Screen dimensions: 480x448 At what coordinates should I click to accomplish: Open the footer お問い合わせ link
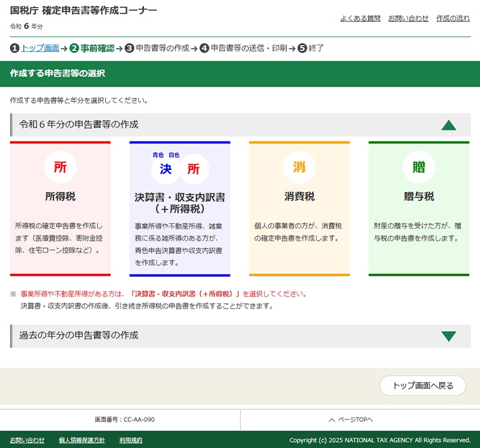pos(27,440)
